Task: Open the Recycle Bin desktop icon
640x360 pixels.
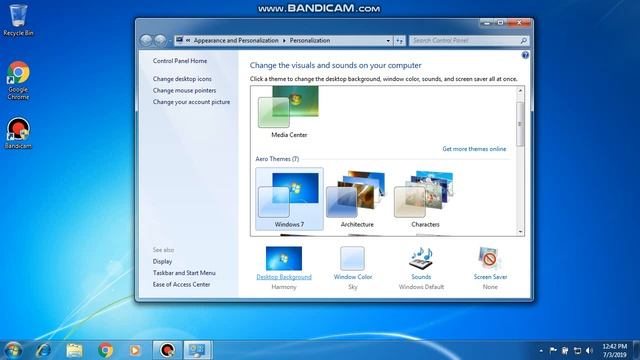Action: point(18,20)
